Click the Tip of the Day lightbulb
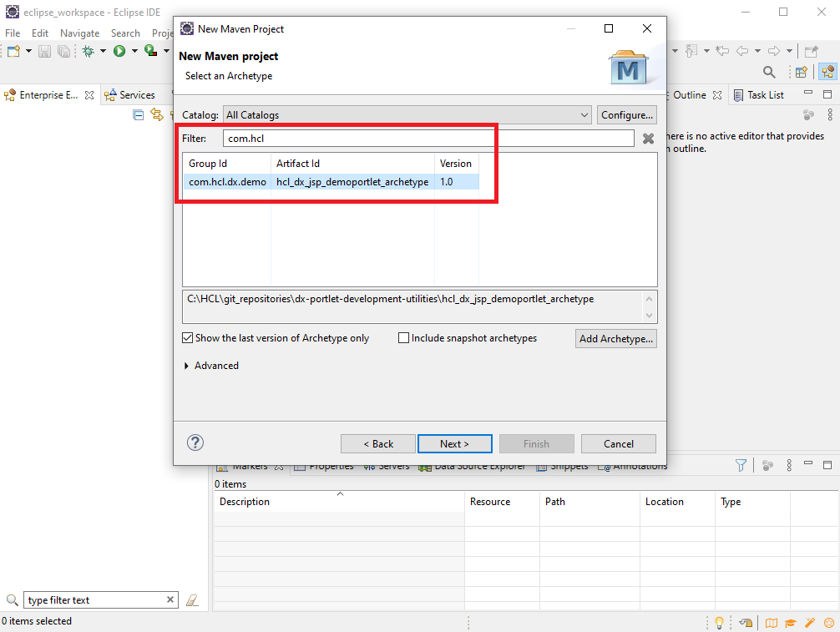The image size is (840, 632). (720, 622)
